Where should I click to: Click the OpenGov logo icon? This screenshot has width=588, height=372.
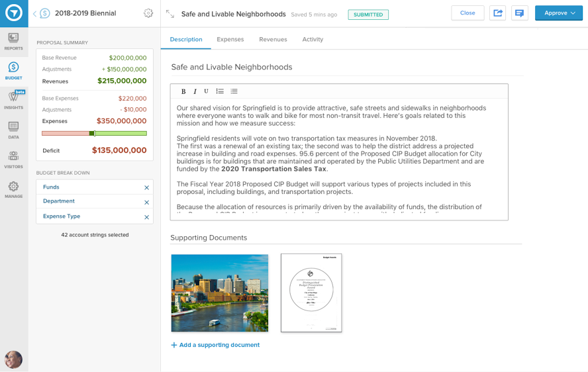[14, 13]
